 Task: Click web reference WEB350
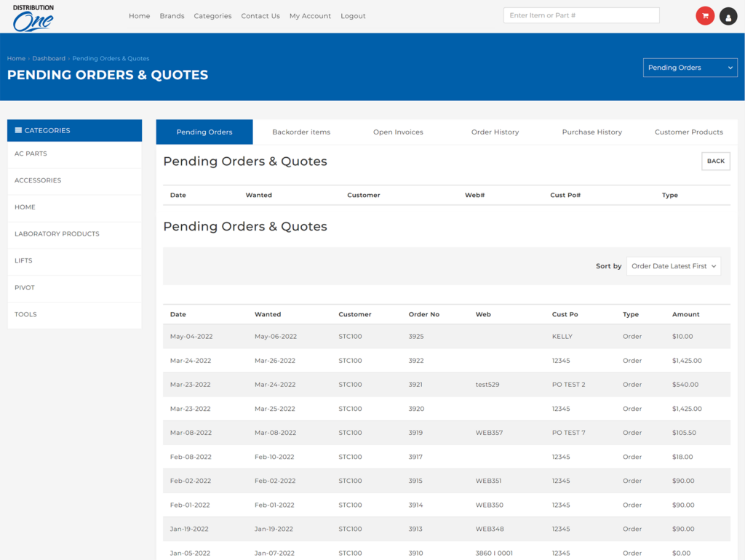click(x=490, y=505)
